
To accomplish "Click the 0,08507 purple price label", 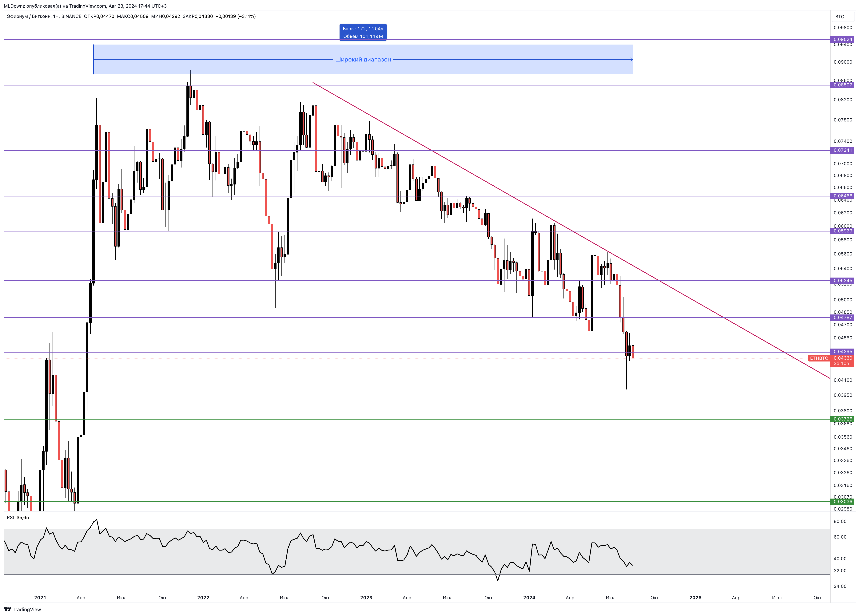I will click(842, 85).
